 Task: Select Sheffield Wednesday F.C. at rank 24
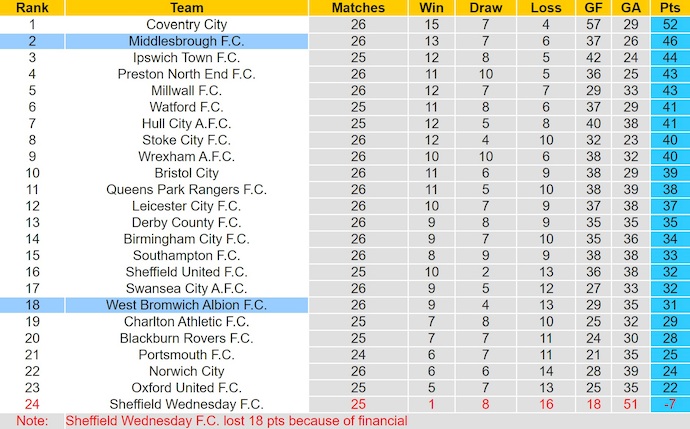click(x=186, y=403)
